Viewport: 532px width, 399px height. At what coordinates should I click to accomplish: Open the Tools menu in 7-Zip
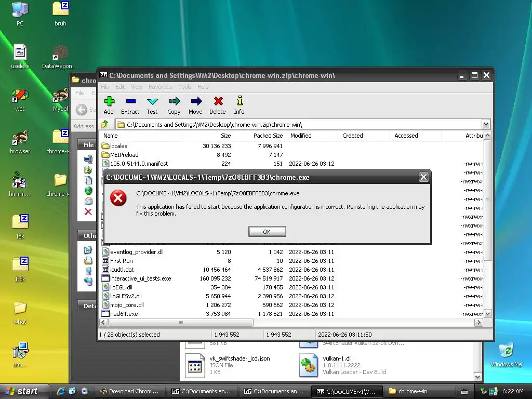(x=185, y=87)
